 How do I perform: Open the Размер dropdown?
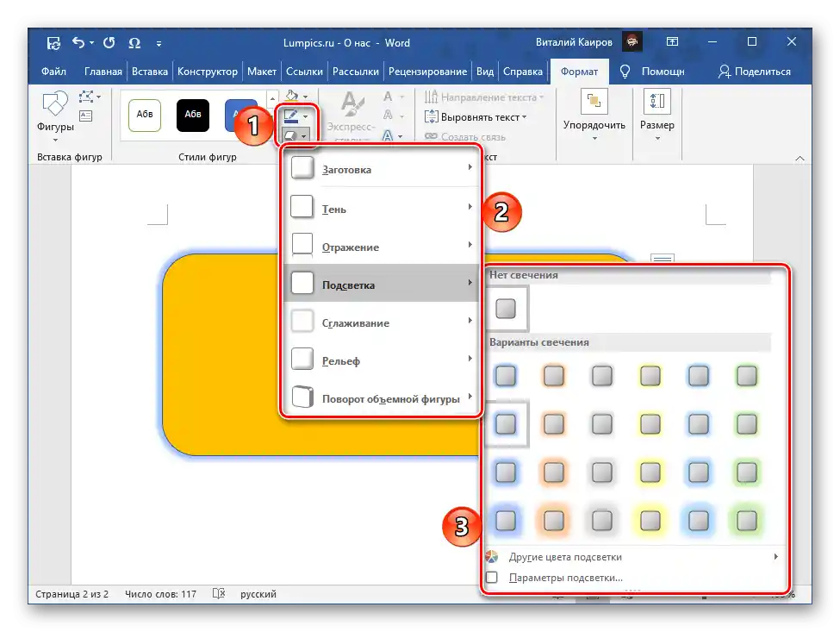pyautogui.click(x=656, y=116)
